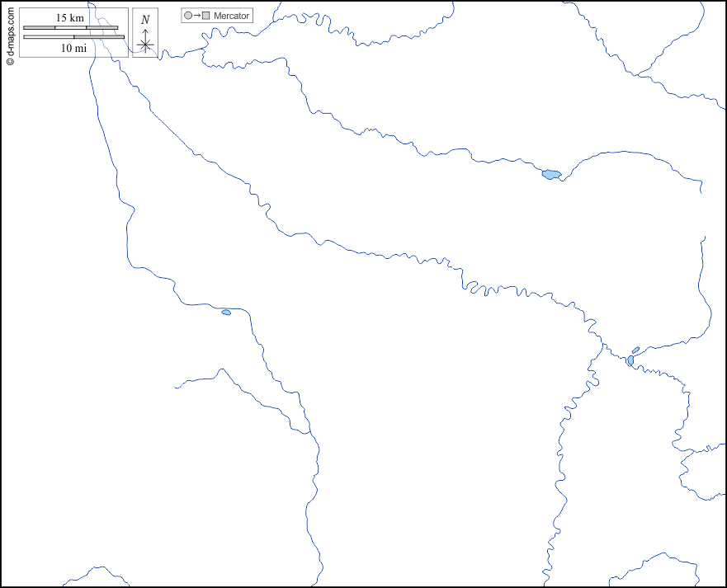
Task: Click the 15 km scale label
Action: pyautogui.click(x=70, y=17)
